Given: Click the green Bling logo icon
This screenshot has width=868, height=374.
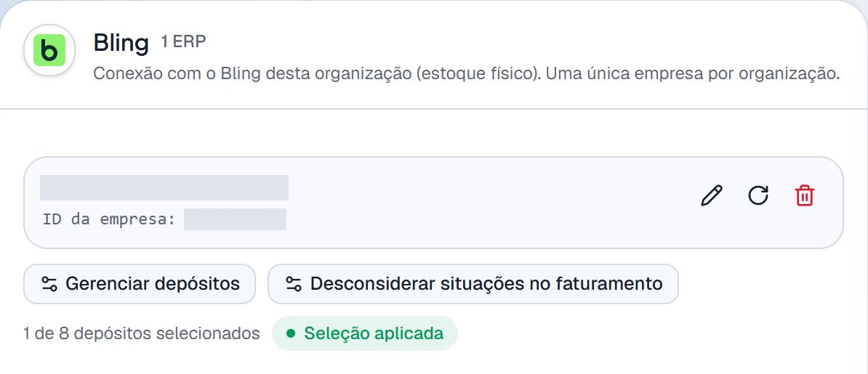Looking at the screenshot, I should [x=49, y=50].
